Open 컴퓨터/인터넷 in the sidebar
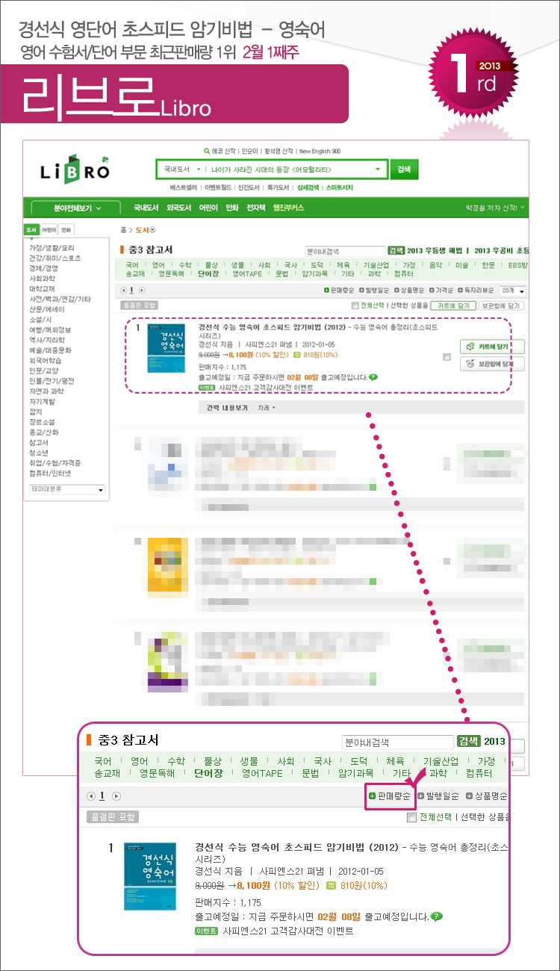Image resolution: width=560 pixels, height=971 pixels. [49, 473]
